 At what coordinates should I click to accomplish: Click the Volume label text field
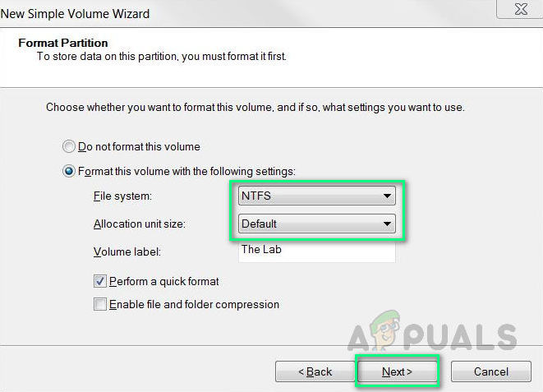click(x=316, y=251)
